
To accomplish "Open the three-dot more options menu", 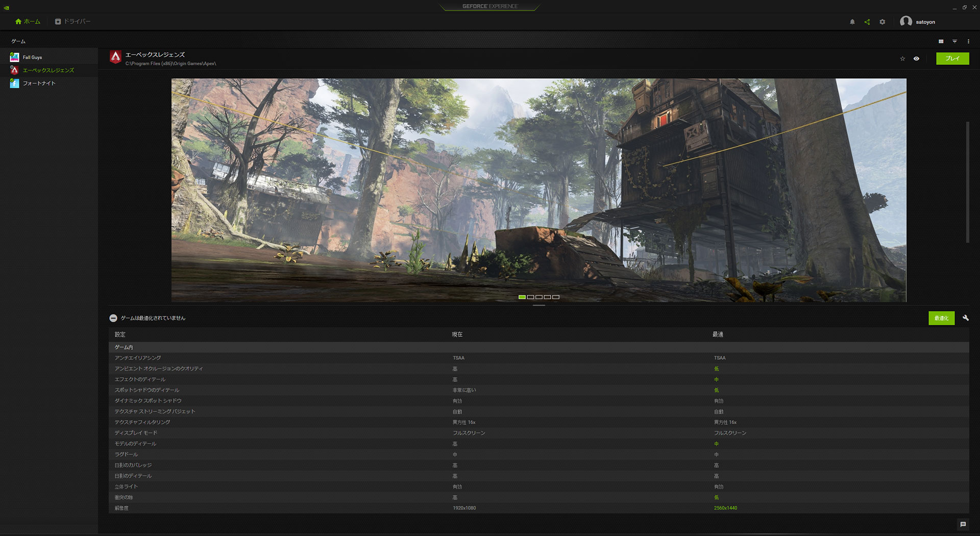I will [x=968, y=41].
